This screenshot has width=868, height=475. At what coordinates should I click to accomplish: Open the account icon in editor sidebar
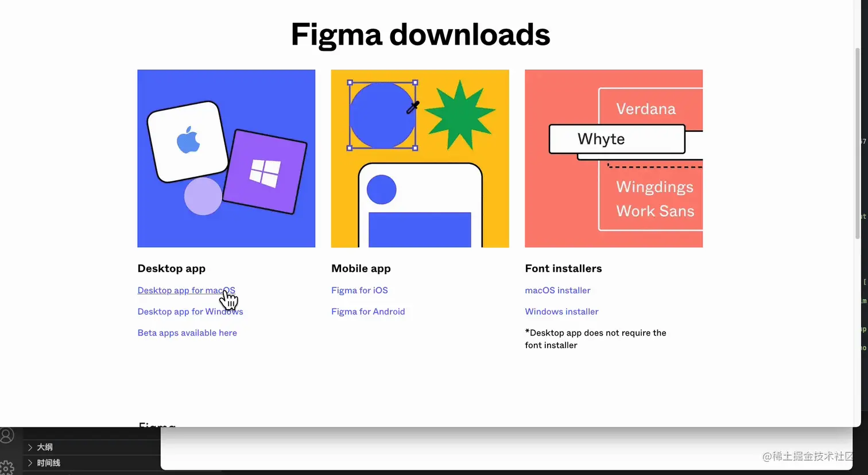pyautogui.click(x=7, y=435)
